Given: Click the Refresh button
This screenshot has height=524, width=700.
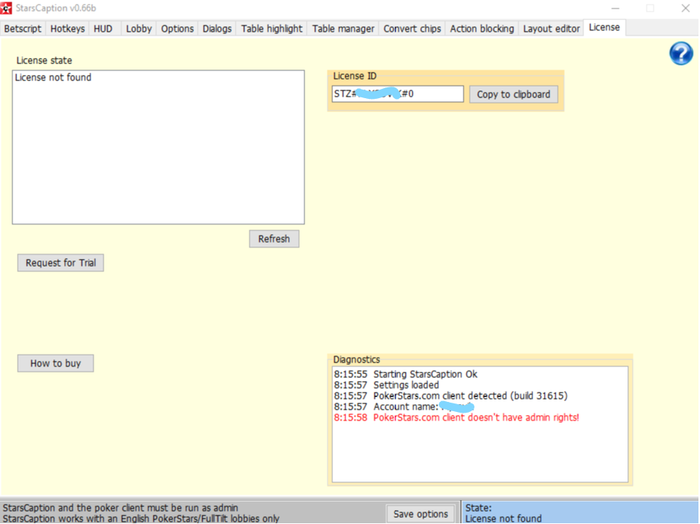Looking at the screenshot, I should coord(274,239).
